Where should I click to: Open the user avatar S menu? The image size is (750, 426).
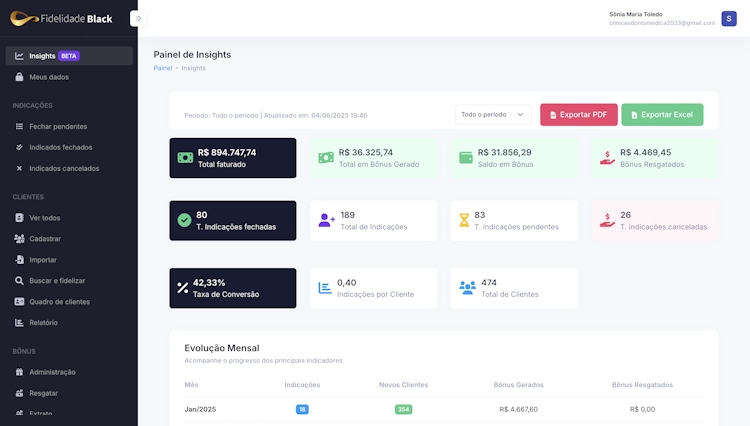click(729, 19)
